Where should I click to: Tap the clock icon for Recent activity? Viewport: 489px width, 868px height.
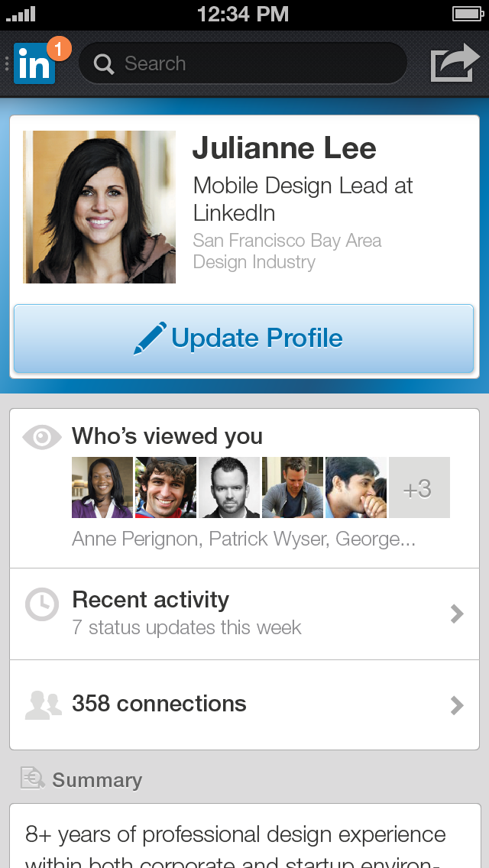[x=42, y=604]
